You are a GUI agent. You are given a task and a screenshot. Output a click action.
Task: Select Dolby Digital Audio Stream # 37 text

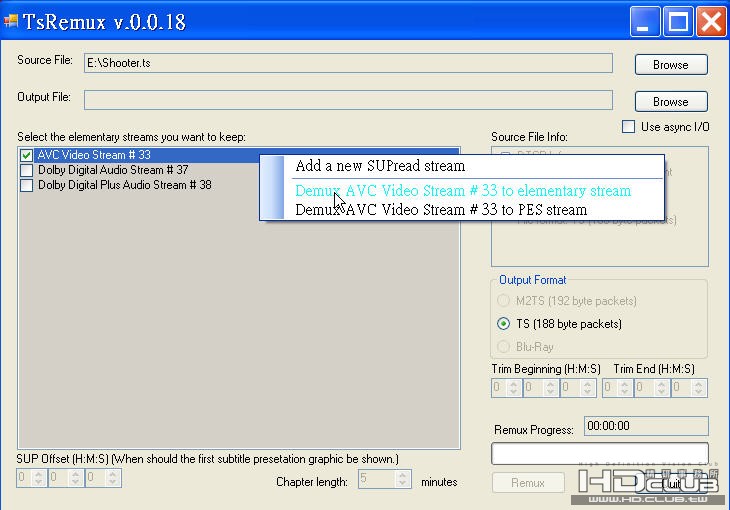(113, 170)
